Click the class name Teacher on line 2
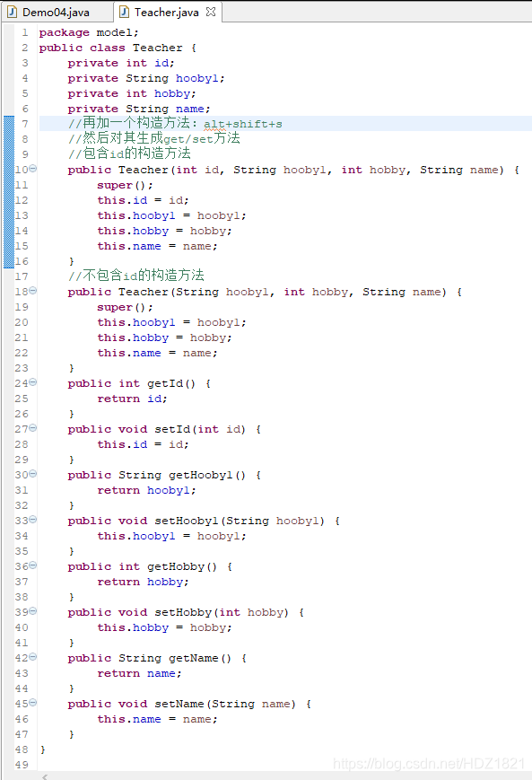The height and width of the screenshot is (780, 532). click(157, 48)
